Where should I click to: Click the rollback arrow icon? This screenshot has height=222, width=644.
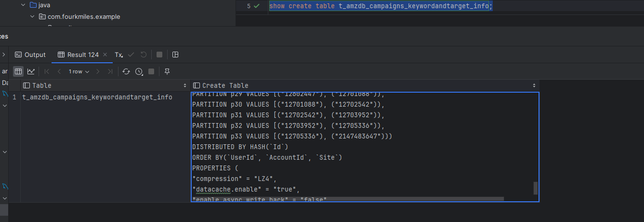coord(143,55)
